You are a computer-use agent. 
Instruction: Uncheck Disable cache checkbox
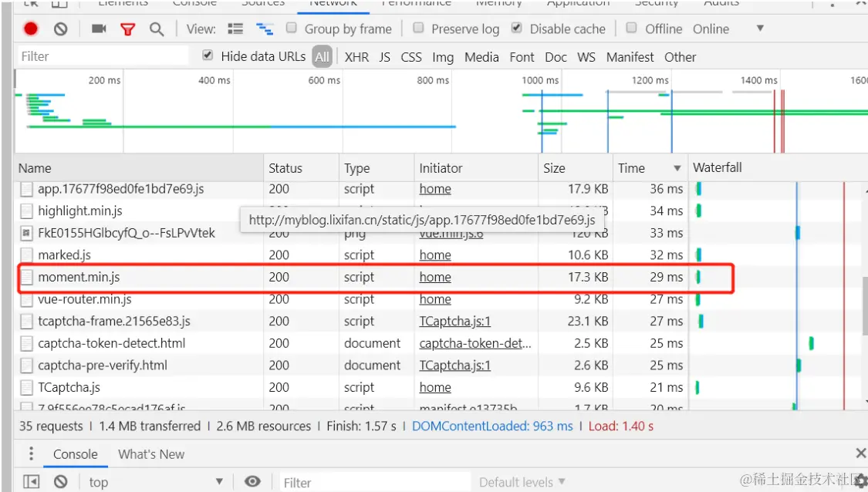(x=516, y=28)
